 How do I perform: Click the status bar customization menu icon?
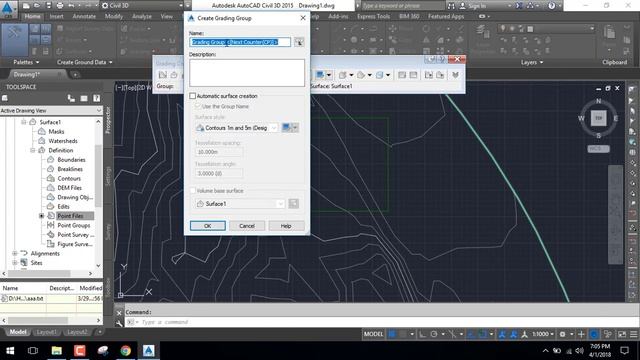pyautogui.click(x=633, y=334)
